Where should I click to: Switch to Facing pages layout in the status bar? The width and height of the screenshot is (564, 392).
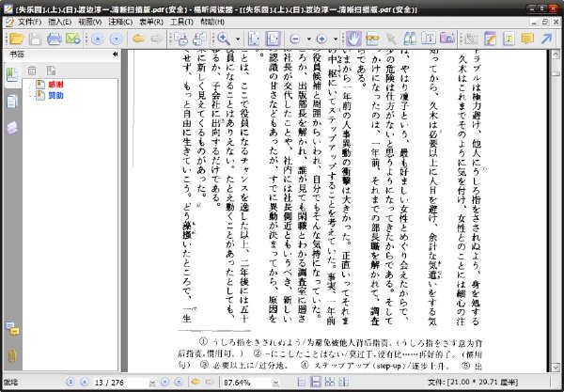pyautogui.click(x=343, y=382)
